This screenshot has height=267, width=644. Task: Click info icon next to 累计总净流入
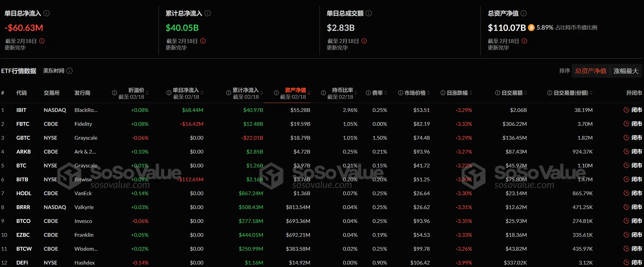click(x=208, y=13)
